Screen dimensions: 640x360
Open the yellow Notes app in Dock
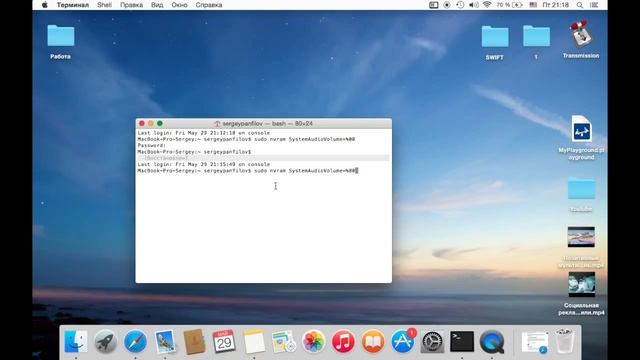pyautogui.click(x=254, y=341)
